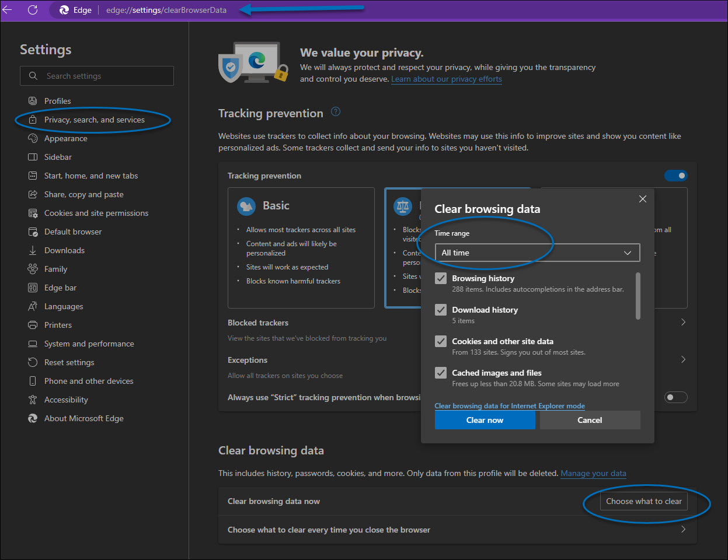This screenshot has width=728, height=560.
Task: Click the Clear now button
Action: tap(485, 420)
